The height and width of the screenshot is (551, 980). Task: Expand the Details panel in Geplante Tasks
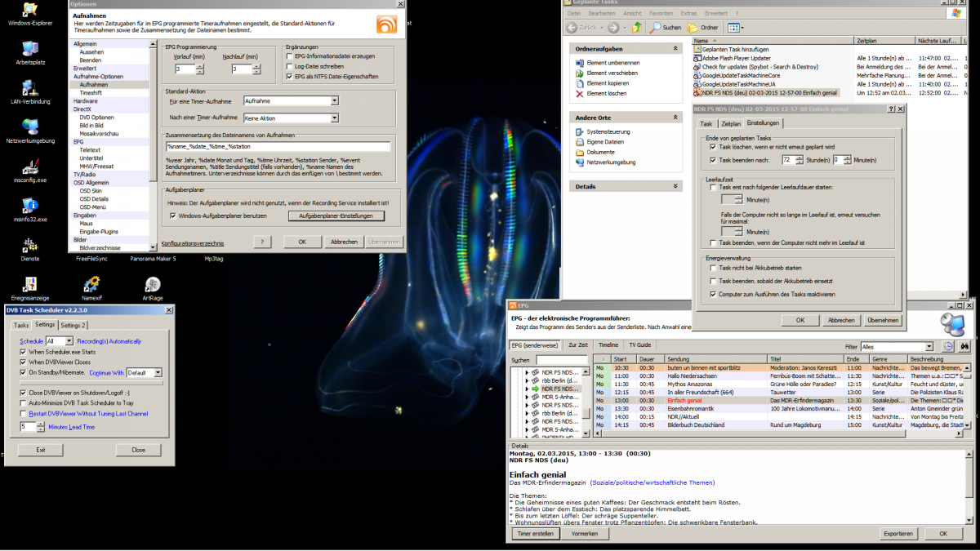(675, 186)
